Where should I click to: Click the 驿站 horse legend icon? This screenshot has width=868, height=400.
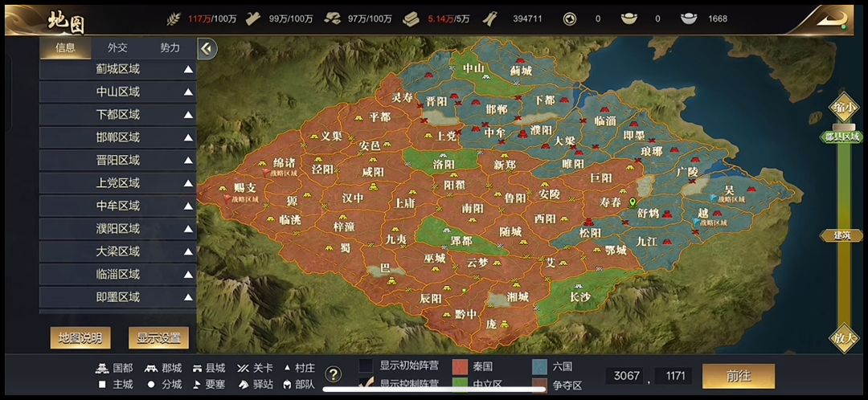pyautogui.click(x=243, y=384)
